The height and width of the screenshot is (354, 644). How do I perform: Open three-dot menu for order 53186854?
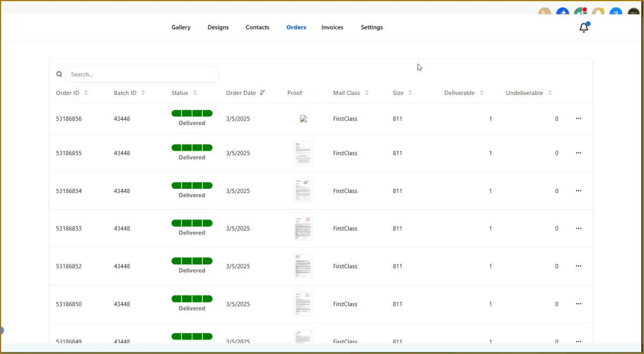coord(578,191)
